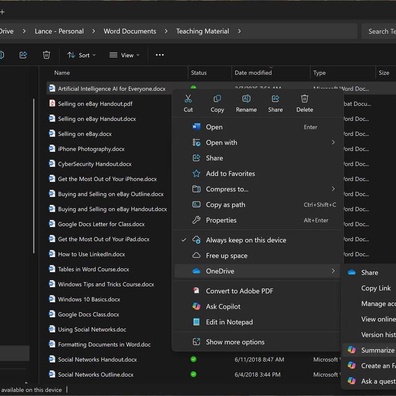Open the toolbar three-dots more menu
The height and width of the screenshot is (396, 396).
click(x=160, y=55)
